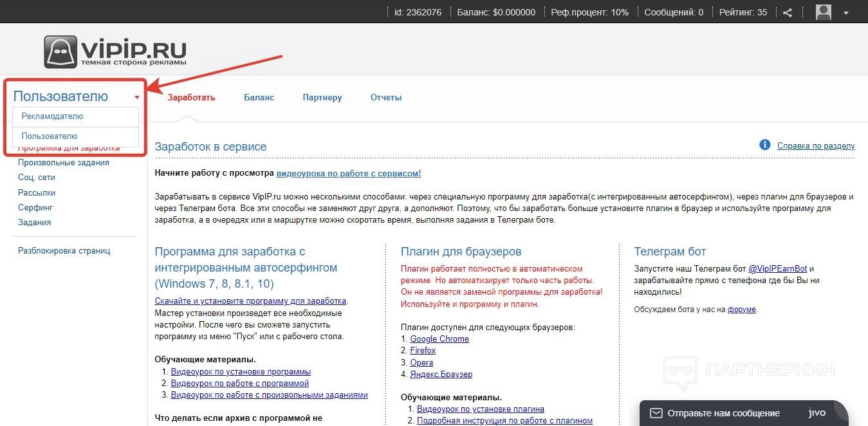Click the Серфинг sidebar link
This screenshot has height=426, width=868.
point(35,208)
